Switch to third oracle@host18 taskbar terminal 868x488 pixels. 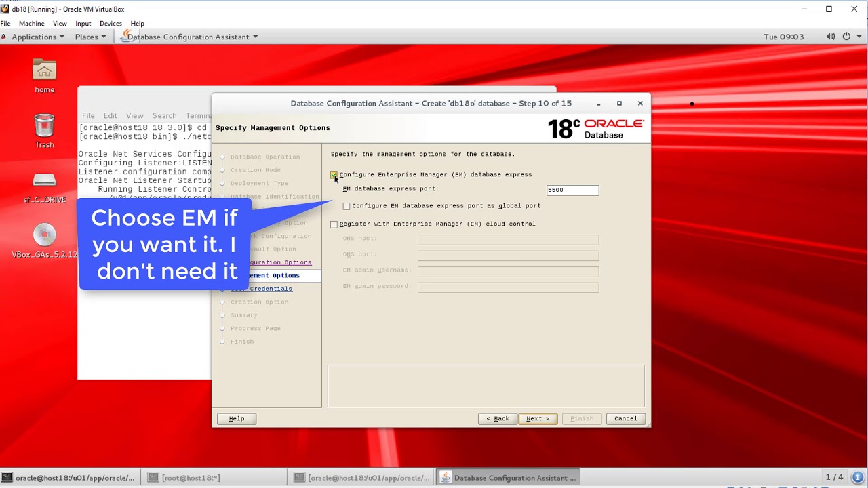362,478
